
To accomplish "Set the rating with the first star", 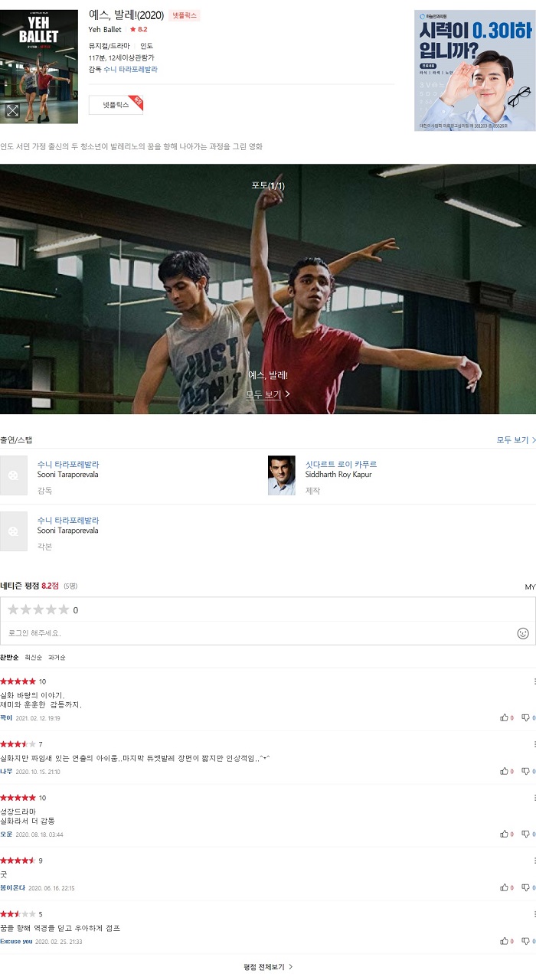I will pos(13,609).
